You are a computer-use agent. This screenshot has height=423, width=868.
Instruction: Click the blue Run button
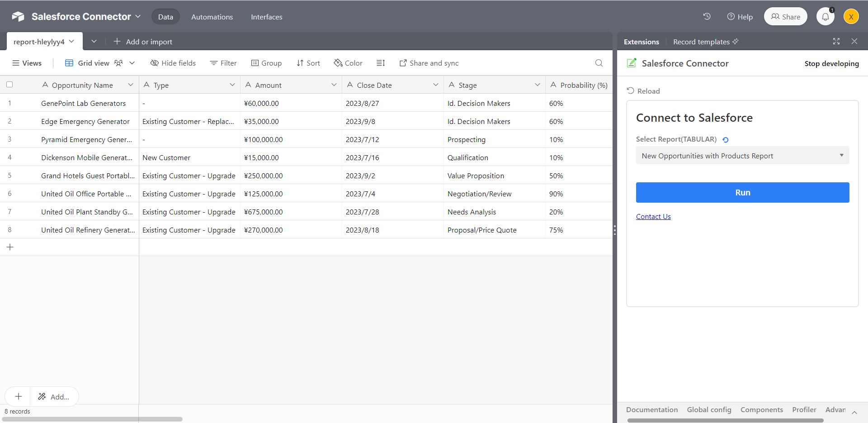pyautogui.click(x=742, y=192)
